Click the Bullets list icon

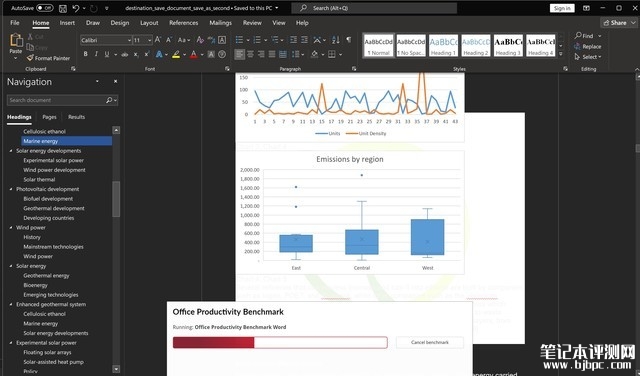(x=239, y=40)
